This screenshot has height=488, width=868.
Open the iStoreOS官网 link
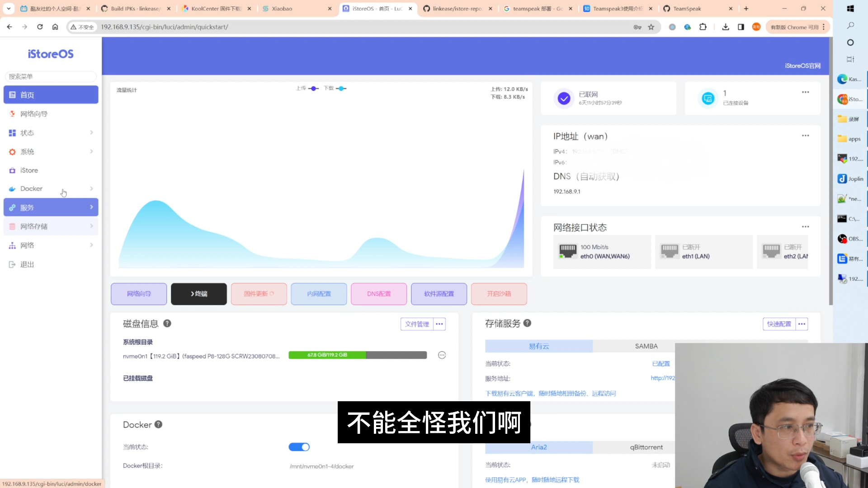point(802,66)
